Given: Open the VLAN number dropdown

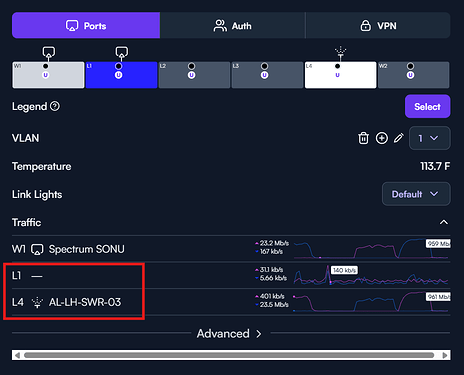Looking at the screenshot, I should pos(429,138).
